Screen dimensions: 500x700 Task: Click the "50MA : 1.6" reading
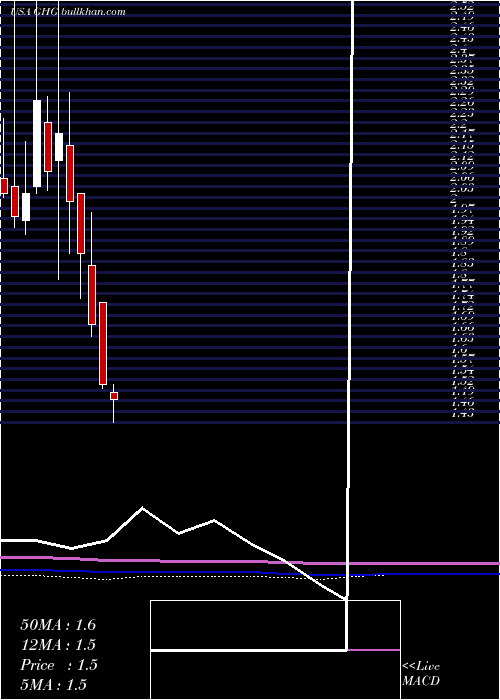[x=58, y=625]
